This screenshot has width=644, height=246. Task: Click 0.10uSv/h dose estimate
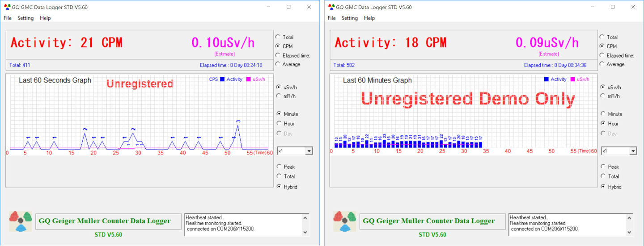click(x=223, y=42)
